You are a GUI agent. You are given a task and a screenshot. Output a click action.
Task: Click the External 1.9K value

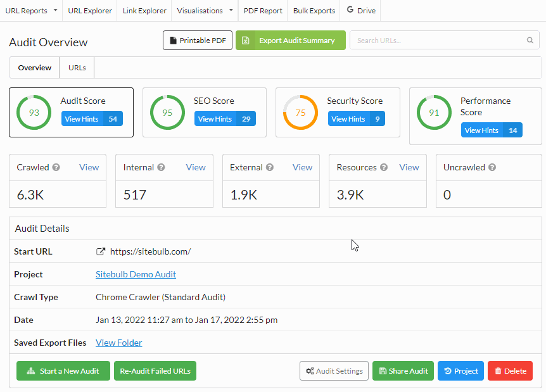244,195
